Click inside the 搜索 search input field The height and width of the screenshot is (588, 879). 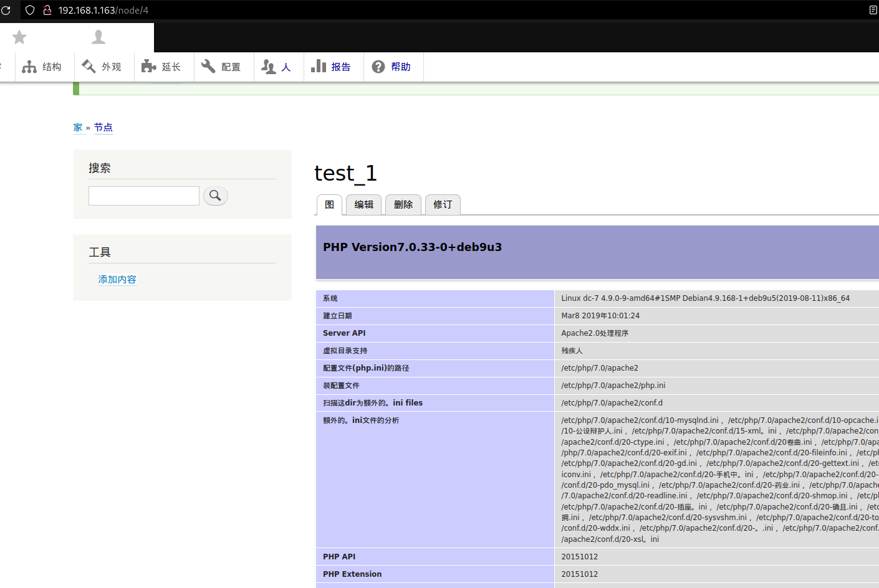tap(143, 195)
